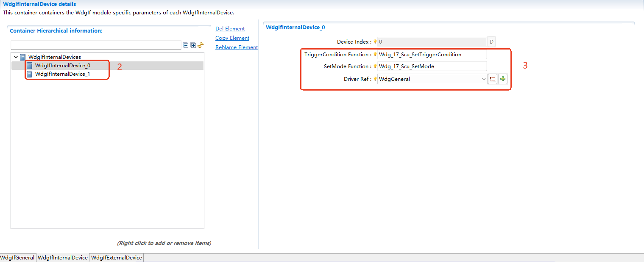The width and height of the screenshot is (644, 262).
Task: Click the expand-all icon above the tree
Action: 192,45
